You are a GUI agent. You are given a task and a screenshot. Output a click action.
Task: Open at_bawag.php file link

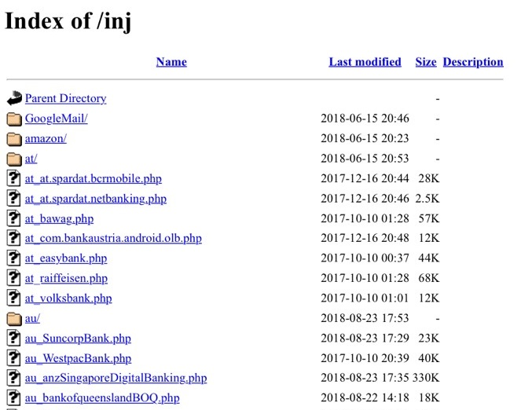click(x=60, y=218)
